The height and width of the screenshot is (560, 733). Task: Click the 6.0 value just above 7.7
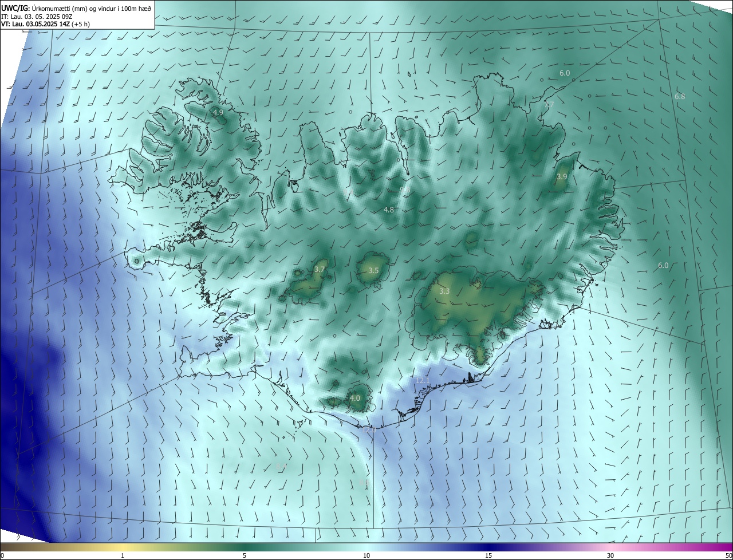(565, 73)
